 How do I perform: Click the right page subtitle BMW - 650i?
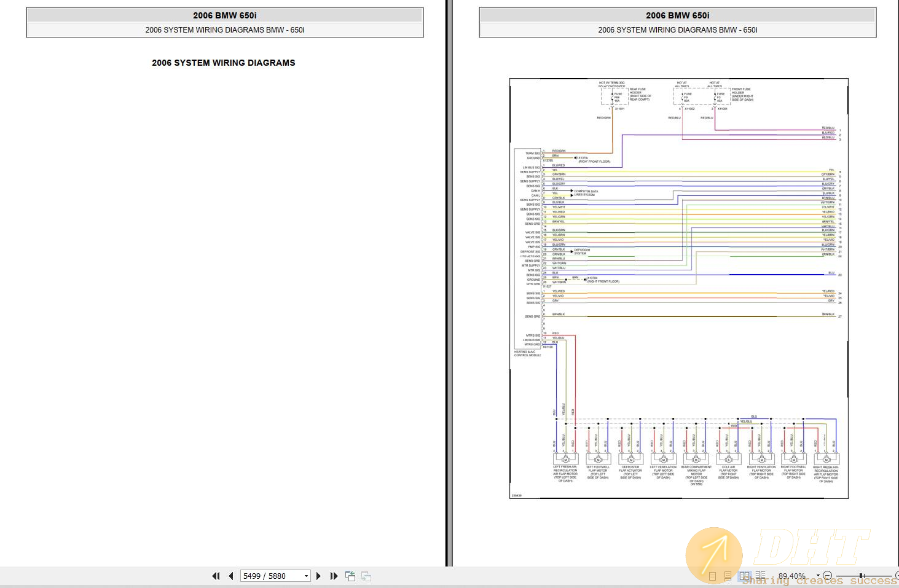point(678,29)
